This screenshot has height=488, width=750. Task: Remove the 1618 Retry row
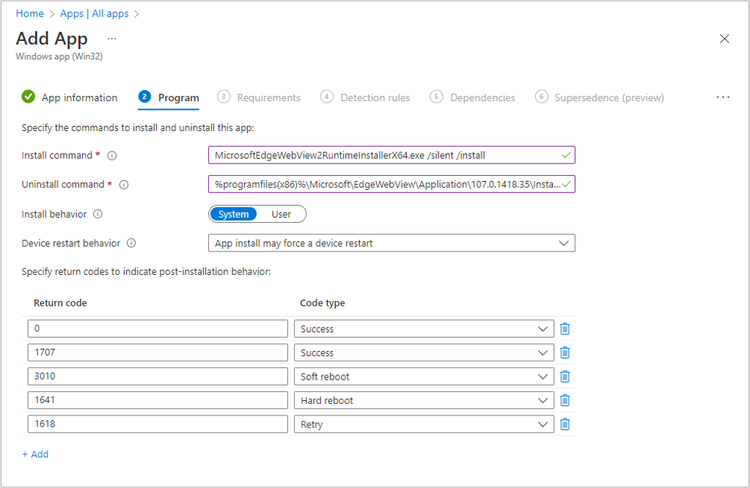(x=565, y=424)
